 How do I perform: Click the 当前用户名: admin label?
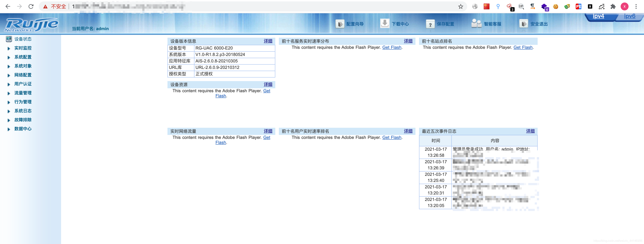pos(90,29)
